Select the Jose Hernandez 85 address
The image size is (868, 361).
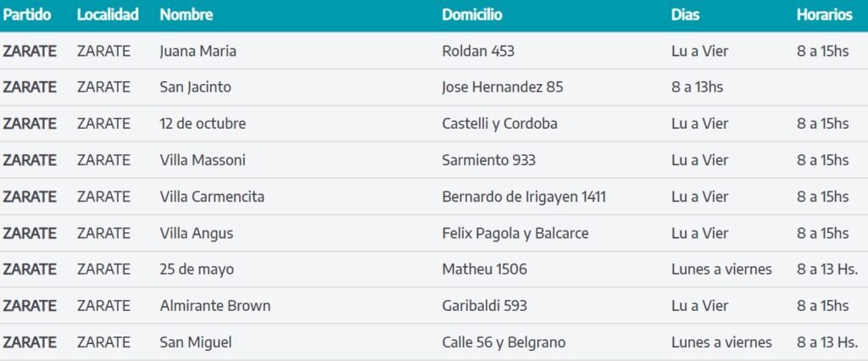point(502,87)
